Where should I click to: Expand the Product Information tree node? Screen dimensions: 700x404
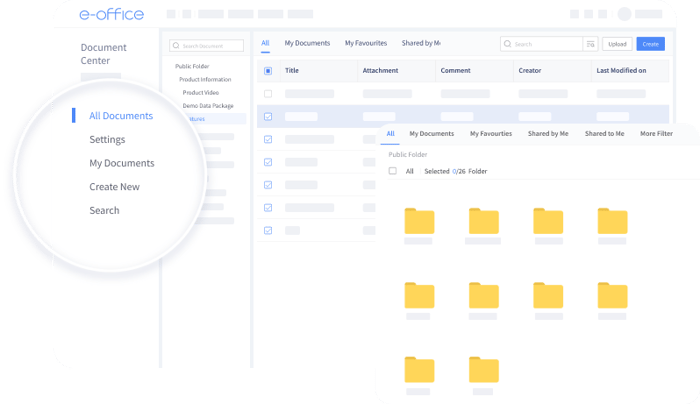point(205,79)
